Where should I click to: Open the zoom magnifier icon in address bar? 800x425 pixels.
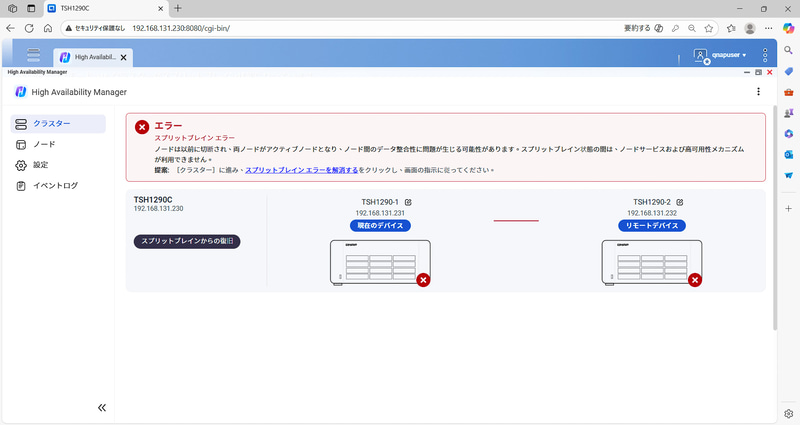click(x=692, y=28)
